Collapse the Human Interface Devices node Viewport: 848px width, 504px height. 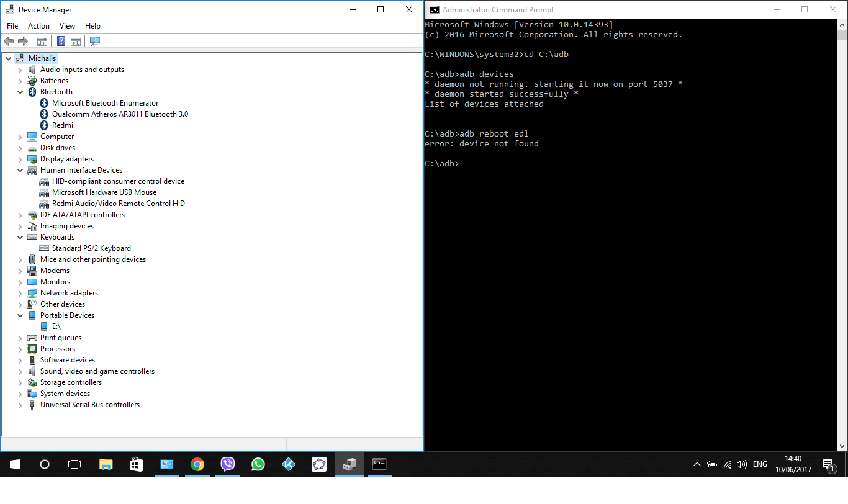click(20, 170)
